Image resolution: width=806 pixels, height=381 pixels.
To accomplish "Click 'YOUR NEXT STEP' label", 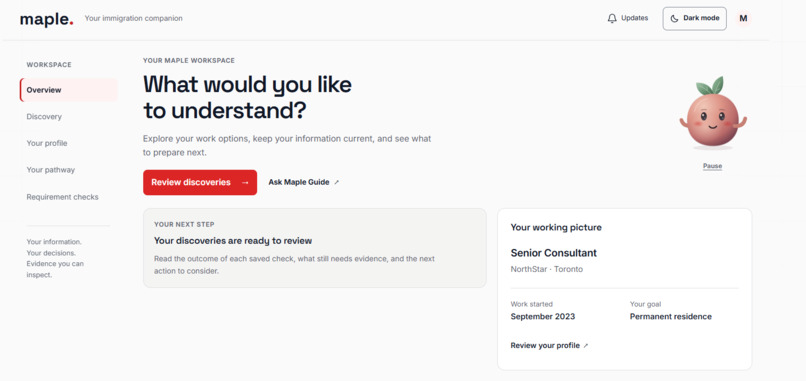I will 184,225.
